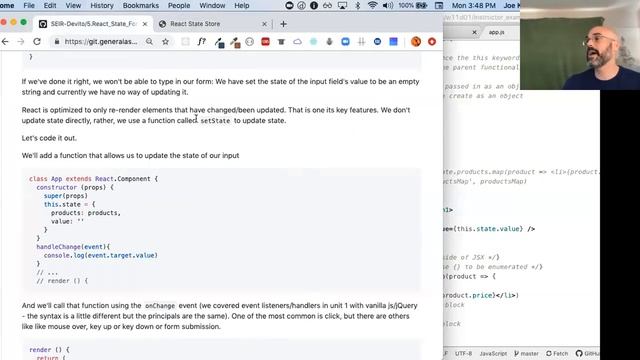Click the f? font extension icon
640x360 pixels.
tap(202, 42)
